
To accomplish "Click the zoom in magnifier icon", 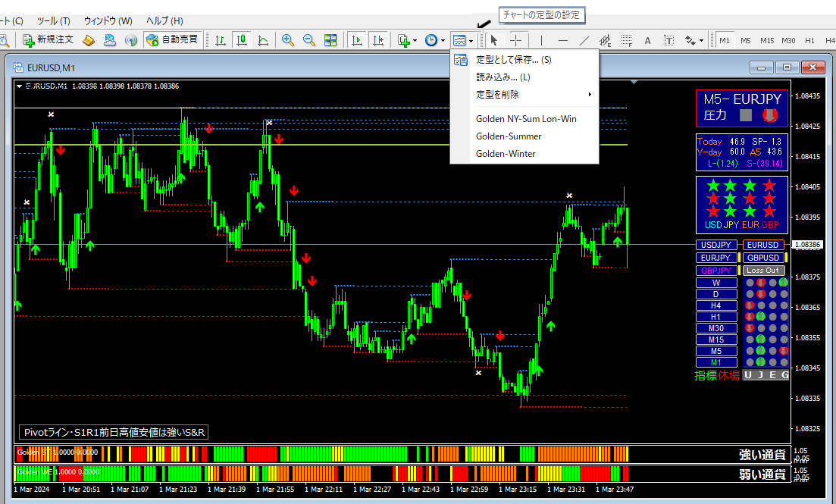I will 288,40.
